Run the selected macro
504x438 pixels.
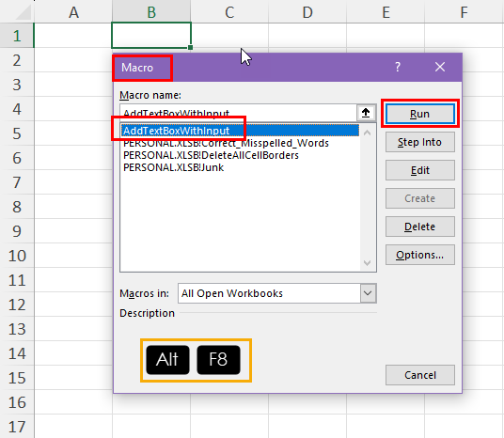point(419,114)
